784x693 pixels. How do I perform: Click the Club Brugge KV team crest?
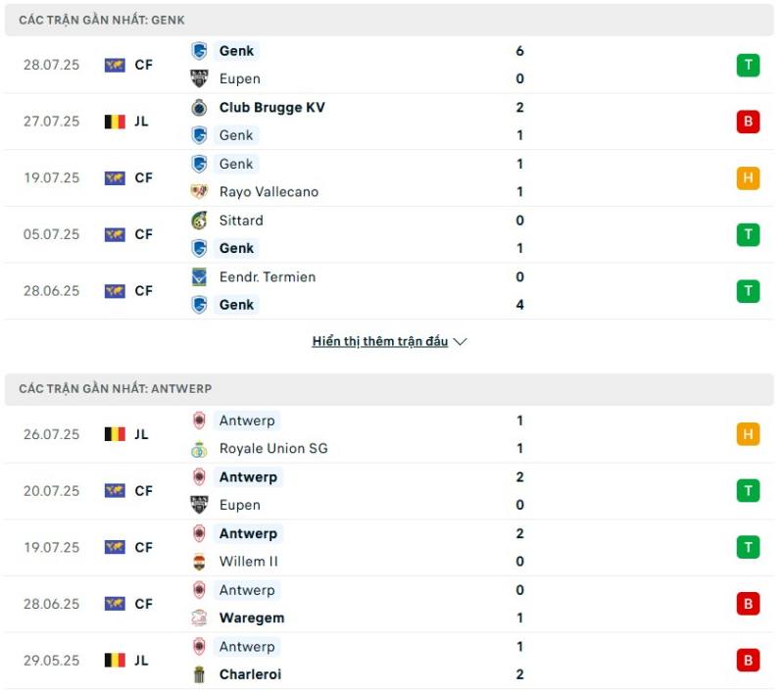tap(199, 108)
